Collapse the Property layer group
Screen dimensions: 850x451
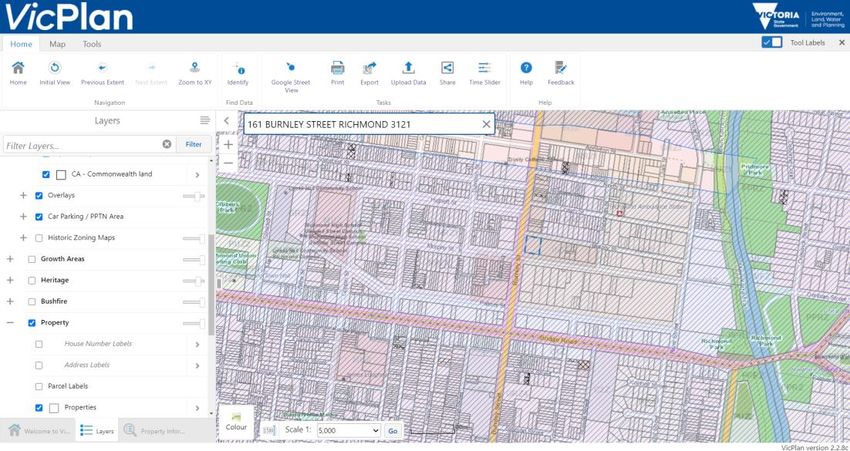[x=10, y=323]
